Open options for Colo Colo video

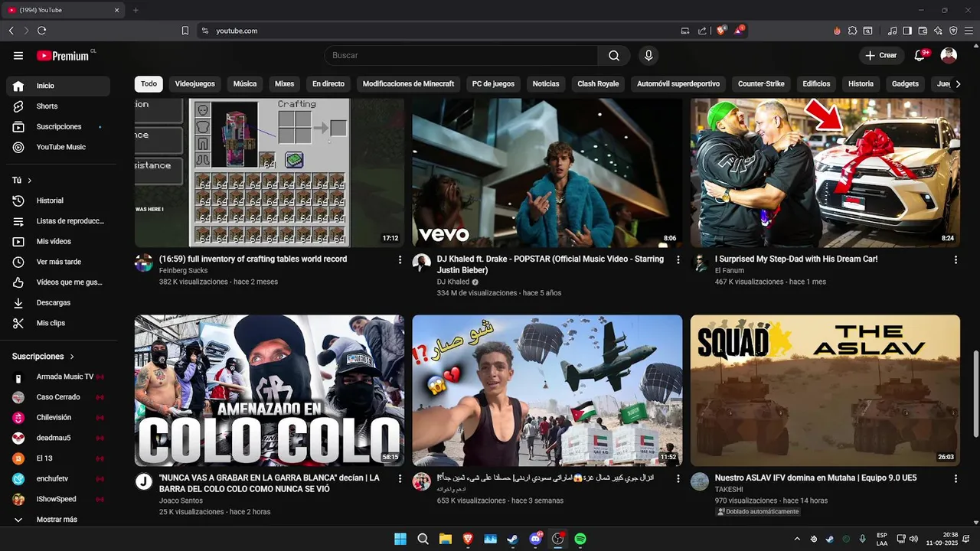[x=400, y=479]
